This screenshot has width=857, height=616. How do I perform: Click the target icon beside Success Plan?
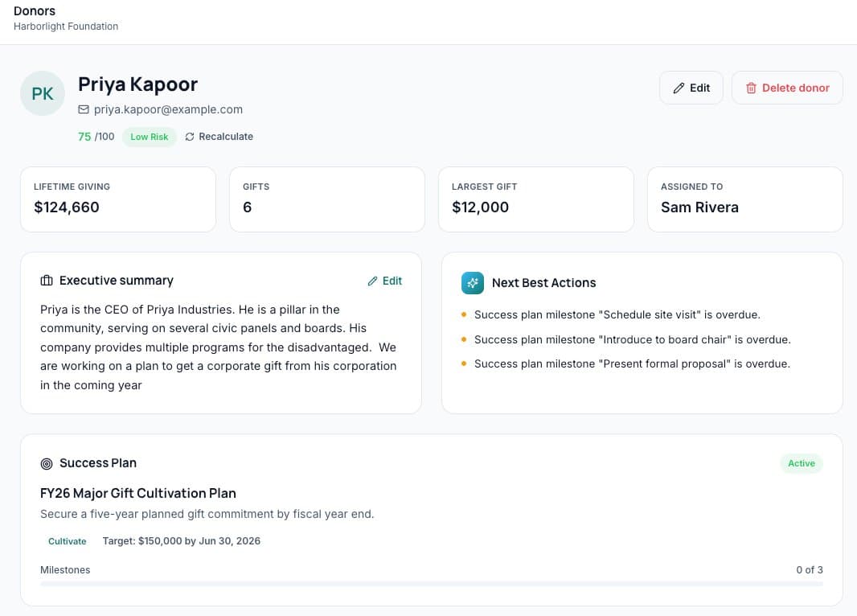47,463
